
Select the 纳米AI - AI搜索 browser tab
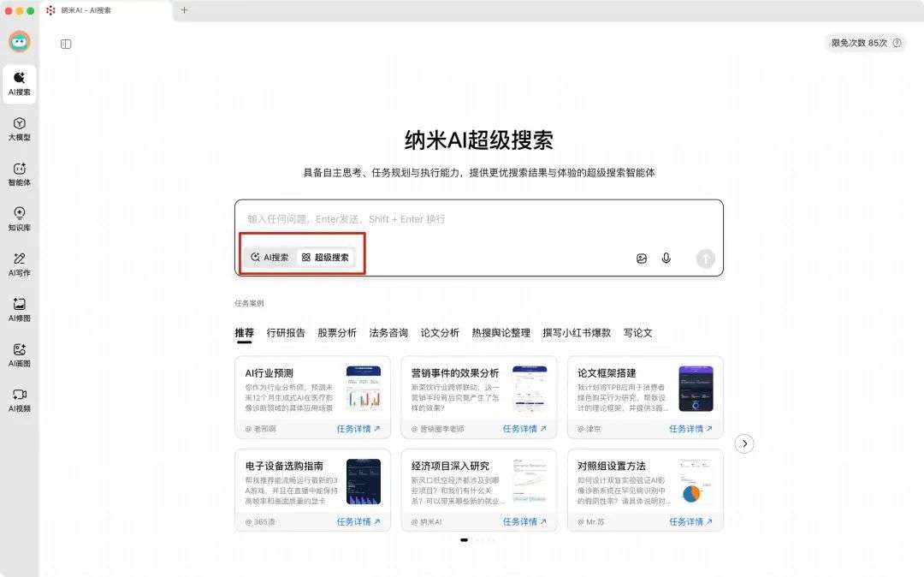tap(106, 10)
